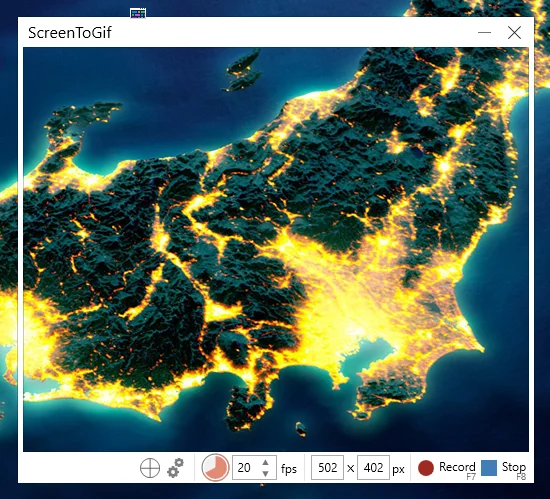Click the fps unit label
Viewport: 550px width, 499px height.
(289, 469)
